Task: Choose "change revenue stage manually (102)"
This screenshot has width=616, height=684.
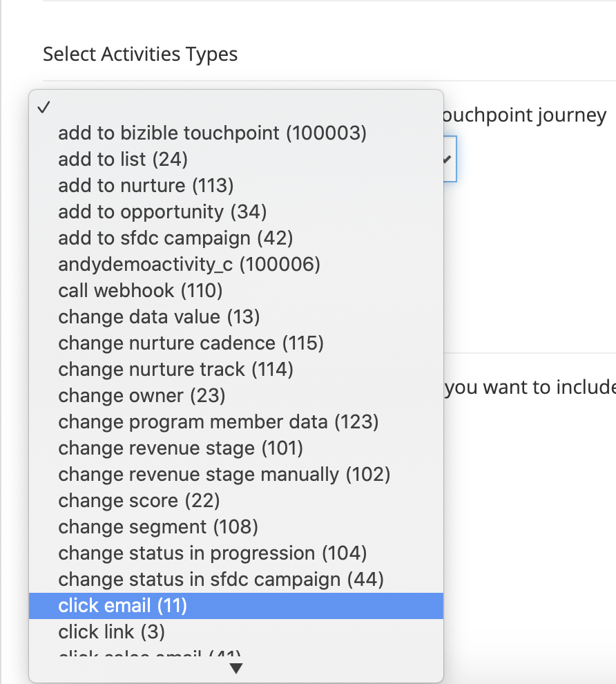Action: pyautogui.click(x=224, y=474)
